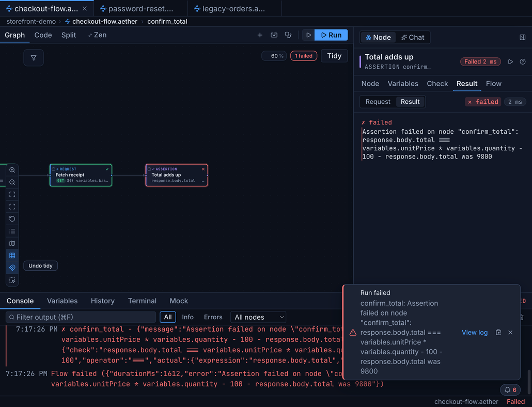Open the stethoscope diagnostics icon
This screenshot has height=407, width=532.
[x=288, y=35]
